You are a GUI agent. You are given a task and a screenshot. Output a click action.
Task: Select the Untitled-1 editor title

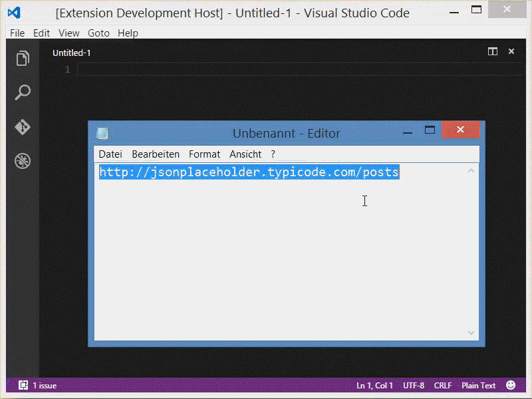72,53
